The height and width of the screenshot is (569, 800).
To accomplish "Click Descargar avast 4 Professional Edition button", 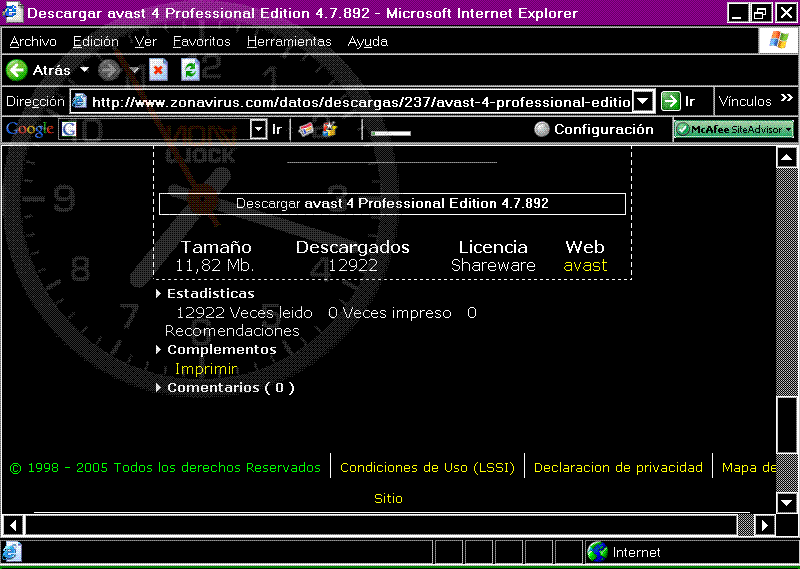I will click(392, 203).
